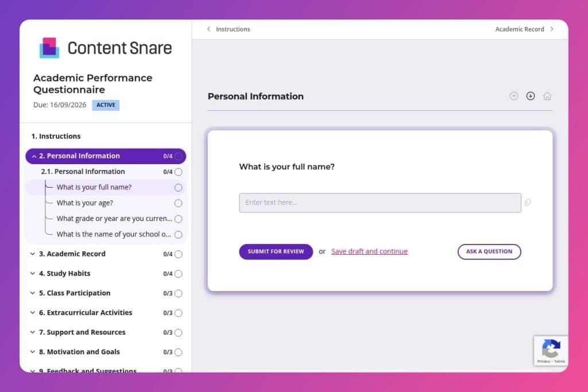The image size is (588, 392).
Task: Expand the Class Participation section
Action: tap(33, 293)
